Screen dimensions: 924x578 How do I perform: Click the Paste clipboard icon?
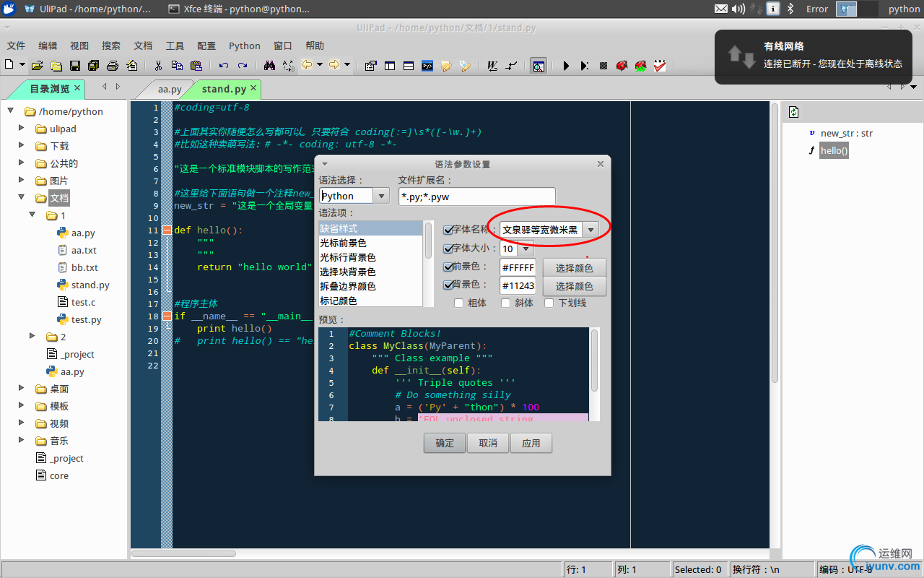point(196,66)
